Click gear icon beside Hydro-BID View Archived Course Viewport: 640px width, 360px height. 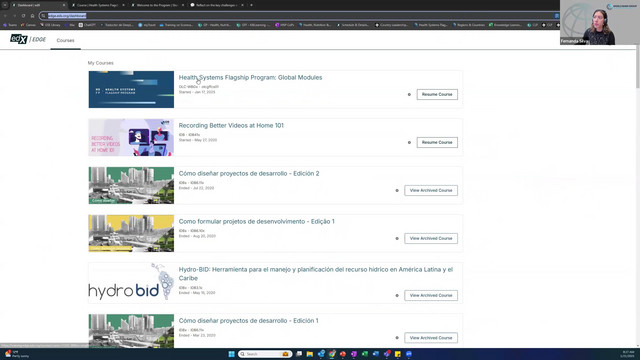click(x=397, y=296)
